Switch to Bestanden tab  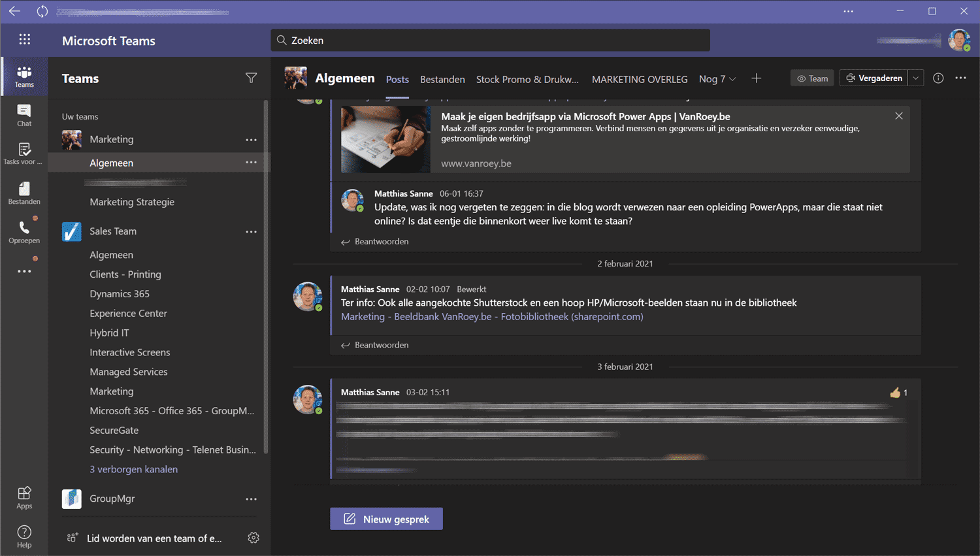coord(442,79)
